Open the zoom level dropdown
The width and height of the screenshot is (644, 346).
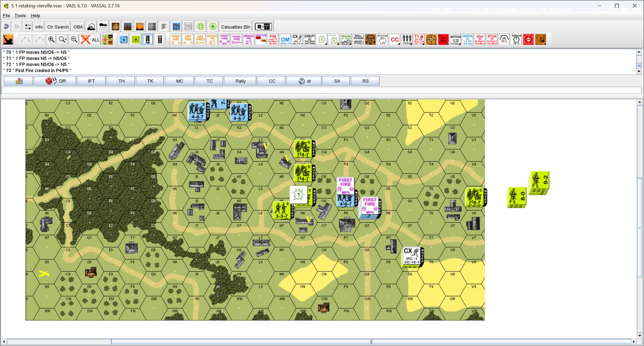click(x=63, y=40)
